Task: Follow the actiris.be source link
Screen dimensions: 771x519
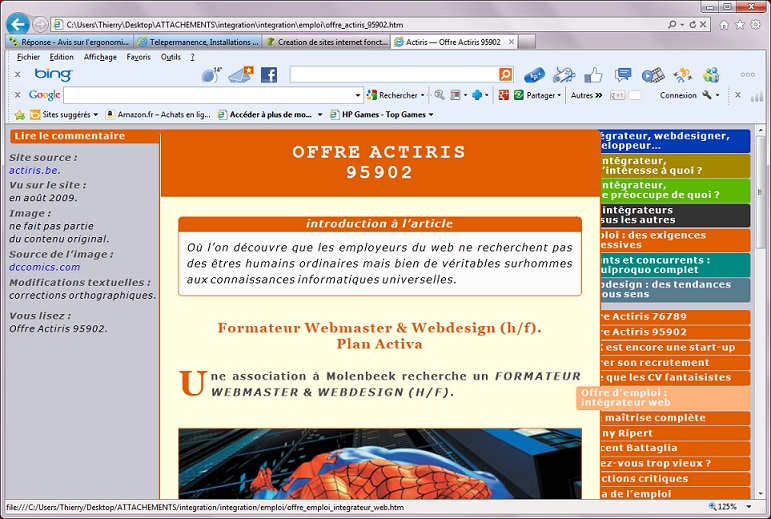Action: [33, 170]
